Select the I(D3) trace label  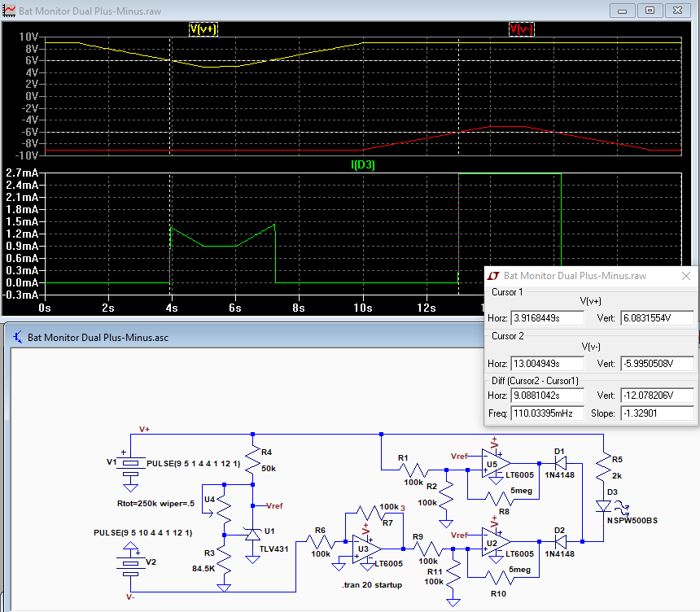coord(362,164)
